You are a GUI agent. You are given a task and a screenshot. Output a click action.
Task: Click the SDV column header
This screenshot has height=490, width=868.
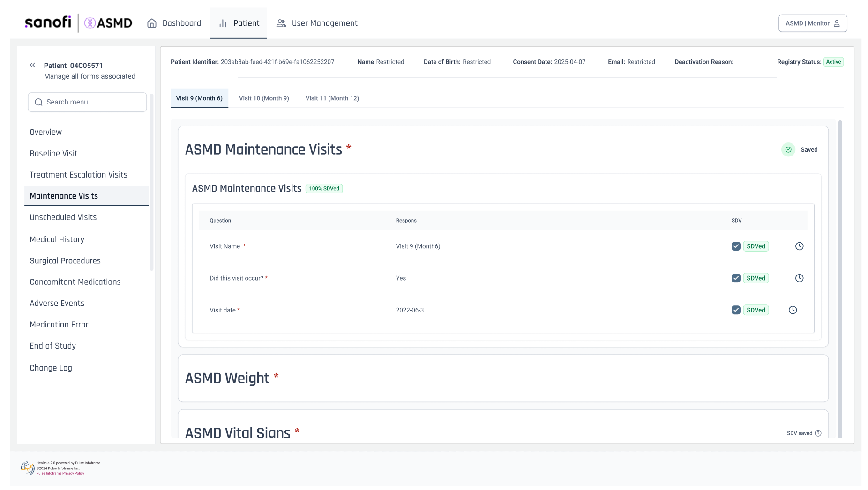click(736, 221)
